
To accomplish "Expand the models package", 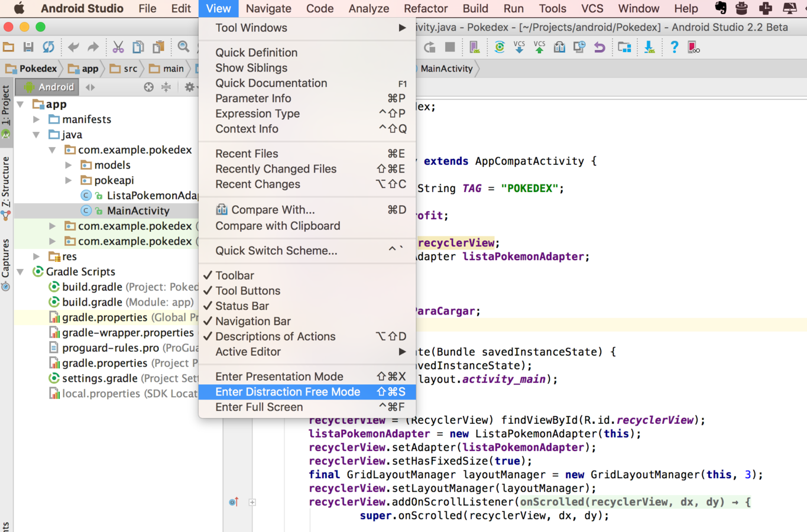I will pyautogui.click(x=69, y=165).
